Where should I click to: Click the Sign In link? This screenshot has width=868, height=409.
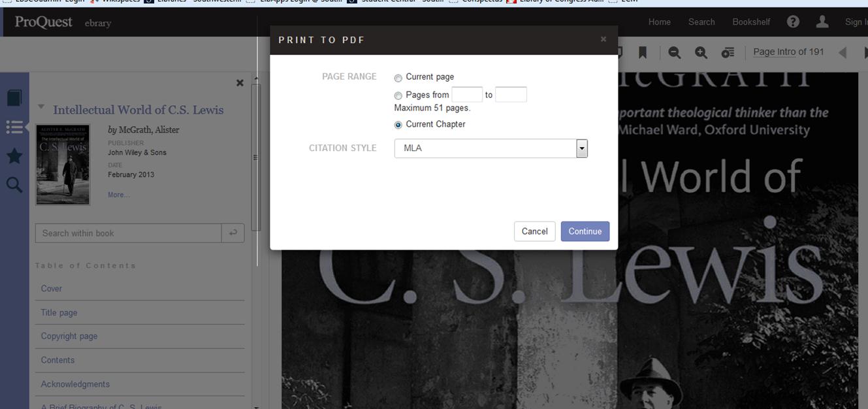tap(856, 22)
